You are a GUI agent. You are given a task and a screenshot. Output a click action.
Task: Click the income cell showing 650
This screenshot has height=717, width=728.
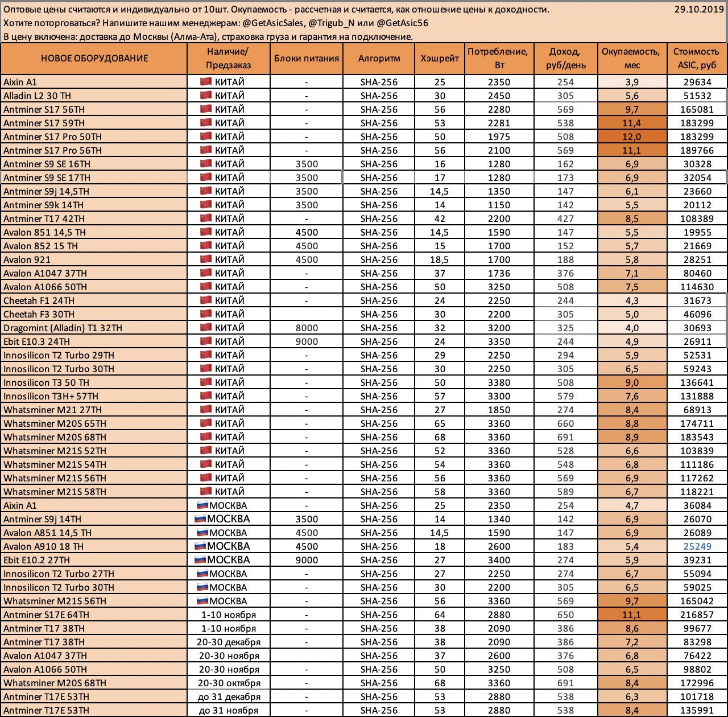point(566,615)
